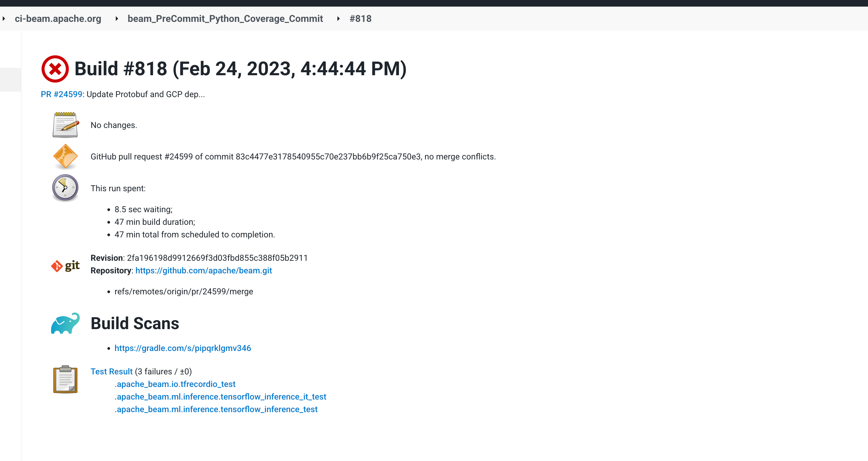The image size is (868, 461).
Task: Click the clock run-time icon
Action: 65,188
